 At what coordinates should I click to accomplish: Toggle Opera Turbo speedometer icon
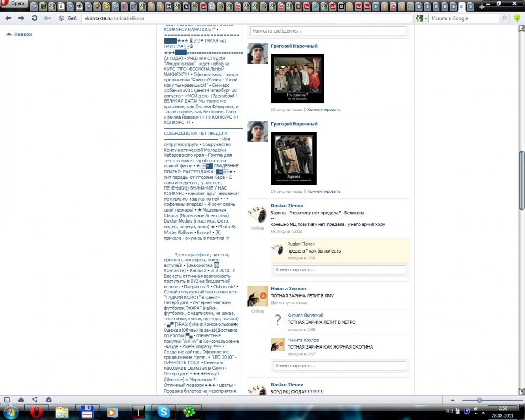coord(49,400)
